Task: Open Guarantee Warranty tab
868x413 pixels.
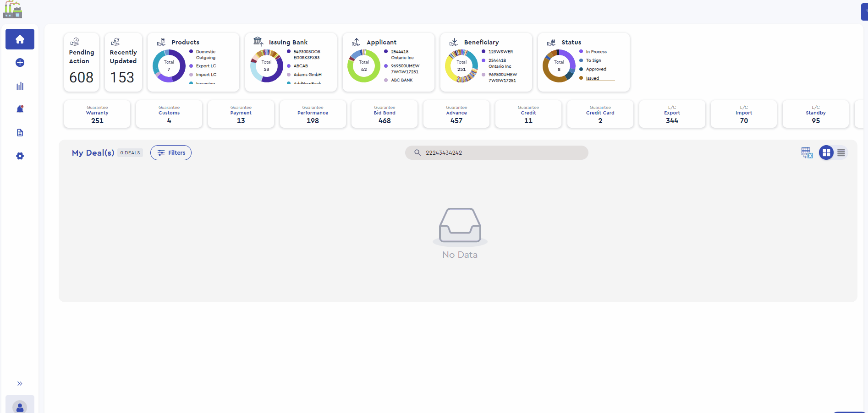Action: [x=97, y=114]
